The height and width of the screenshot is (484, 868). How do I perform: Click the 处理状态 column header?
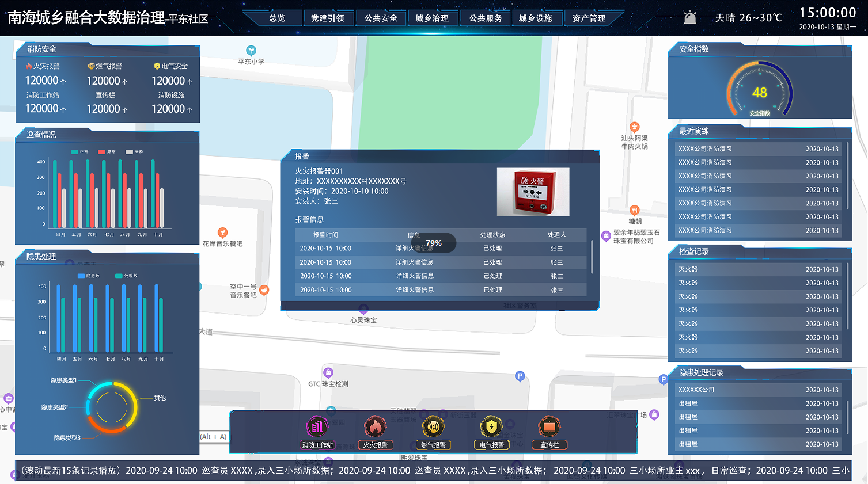pos(492,235)
